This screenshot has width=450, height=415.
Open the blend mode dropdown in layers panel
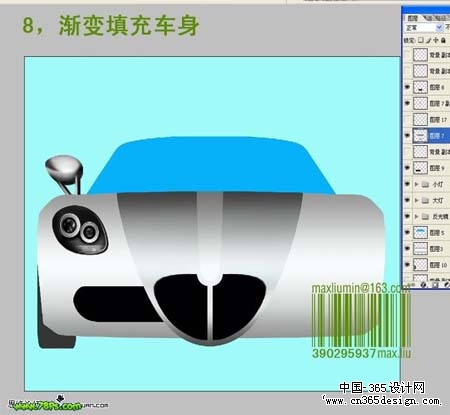[424, 28]
